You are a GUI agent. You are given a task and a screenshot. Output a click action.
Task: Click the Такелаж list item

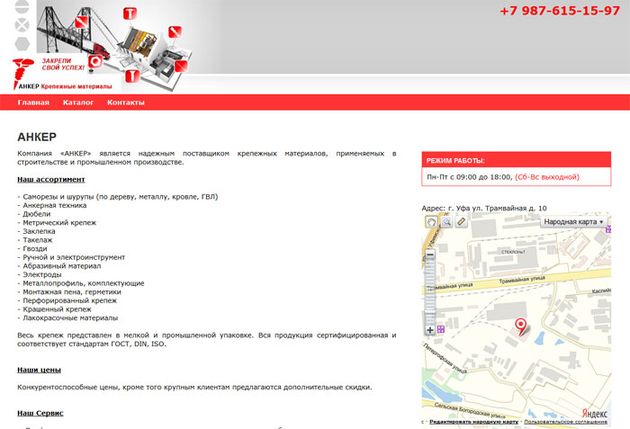tap(35, 240)
